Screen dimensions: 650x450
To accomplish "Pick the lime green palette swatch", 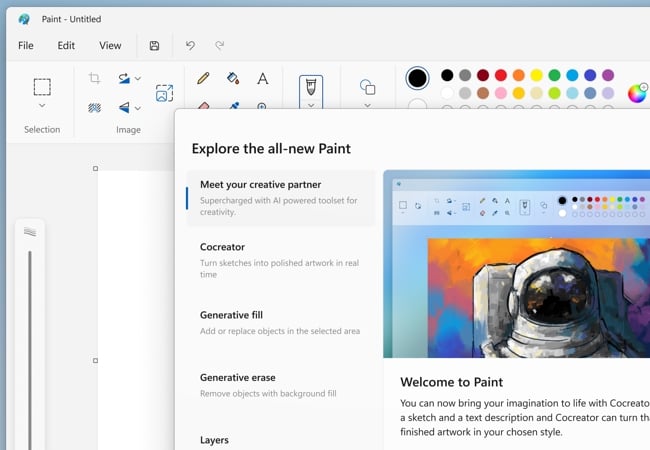I will point(554,93).
